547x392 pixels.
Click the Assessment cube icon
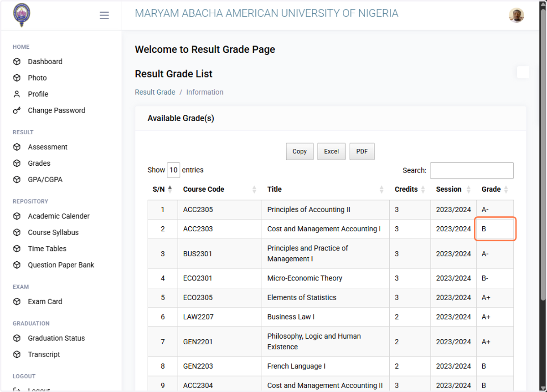coord(17,147)
